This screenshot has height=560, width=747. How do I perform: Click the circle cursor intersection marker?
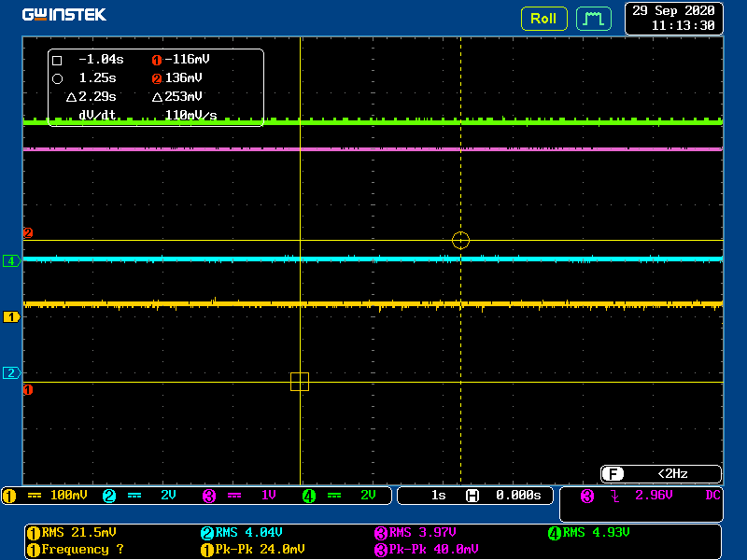(x=460, y=241)
